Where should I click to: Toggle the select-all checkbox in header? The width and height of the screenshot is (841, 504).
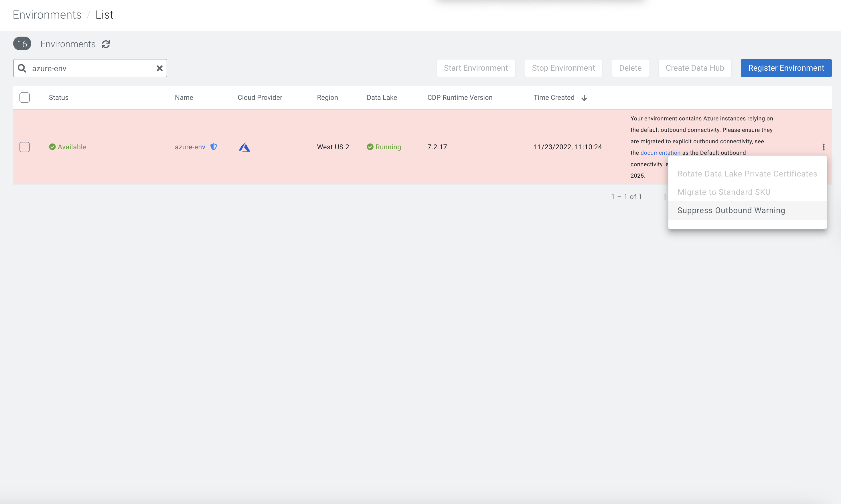pyautogui.click(x=24, y=98)
